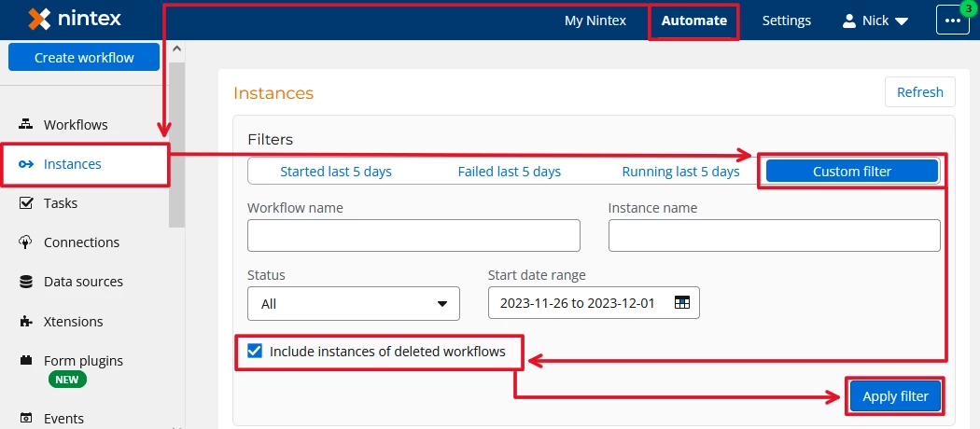Open Workflows in the sidebar
The height and width of the screenshot is (429, 980).
click(x=76, y=124)
